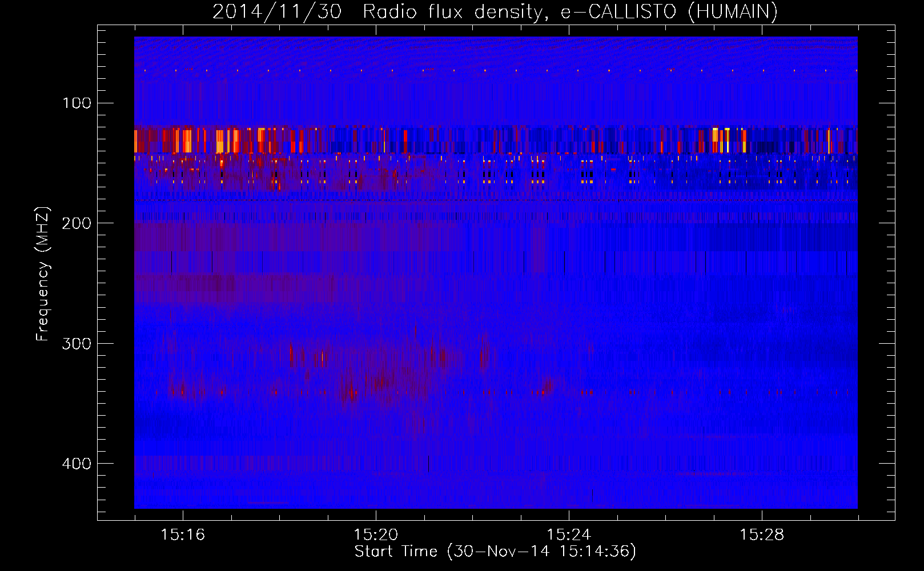Click the "Start Time (30-Nov-14 15:14:36)" label
924x571 pixels.
point(495,552)
